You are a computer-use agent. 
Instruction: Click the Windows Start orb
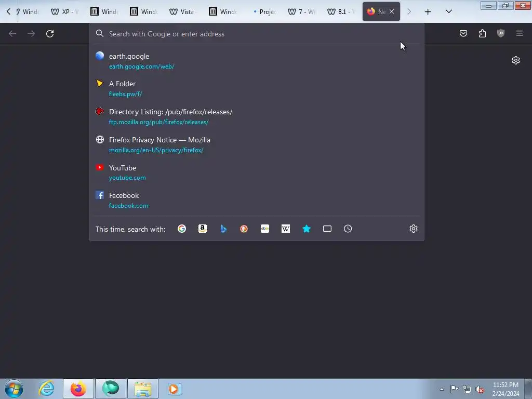pos(14,389)
